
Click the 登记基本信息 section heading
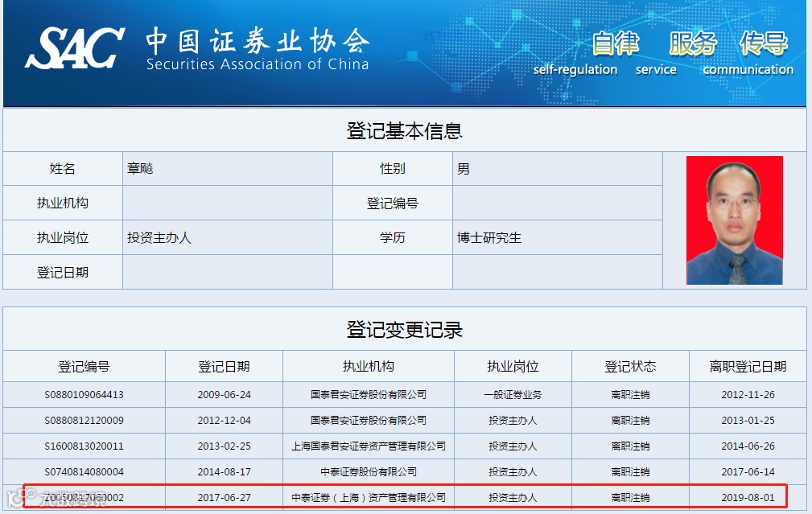[404, 130]
